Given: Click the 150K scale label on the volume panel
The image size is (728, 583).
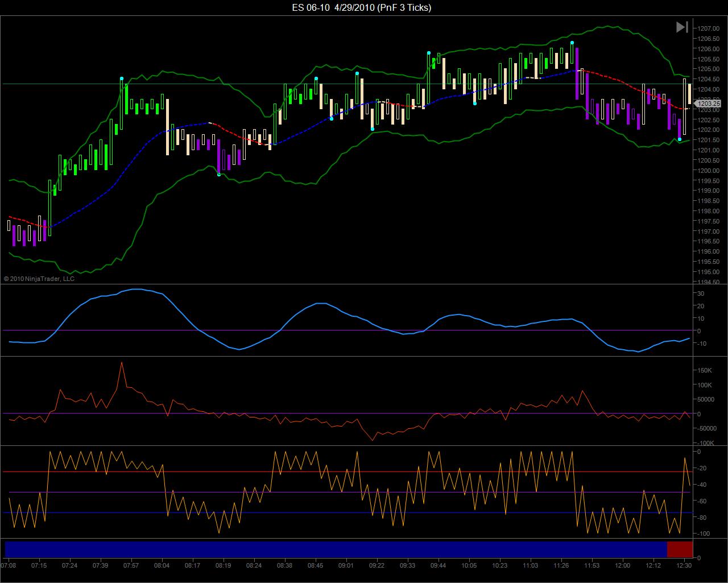Looking at the screenshot, I should click(x=705, y=370).
